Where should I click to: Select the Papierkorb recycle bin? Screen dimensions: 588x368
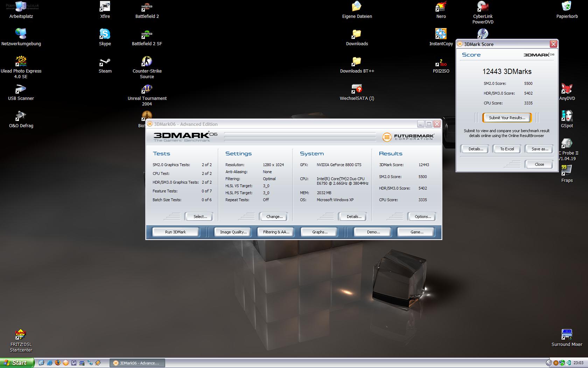[x=567, y=10]
